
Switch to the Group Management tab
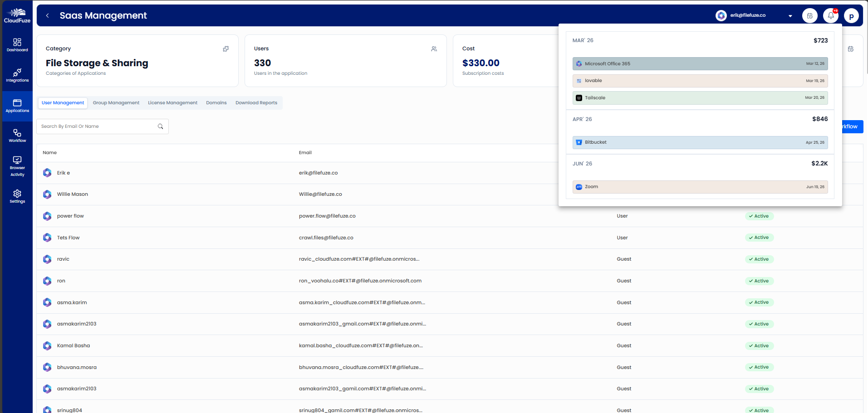click(116, 102)
